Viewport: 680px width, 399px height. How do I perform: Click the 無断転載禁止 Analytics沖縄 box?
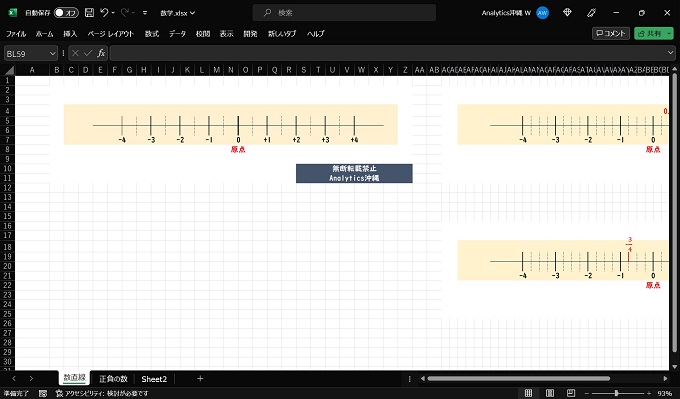[x=354, y=173]
